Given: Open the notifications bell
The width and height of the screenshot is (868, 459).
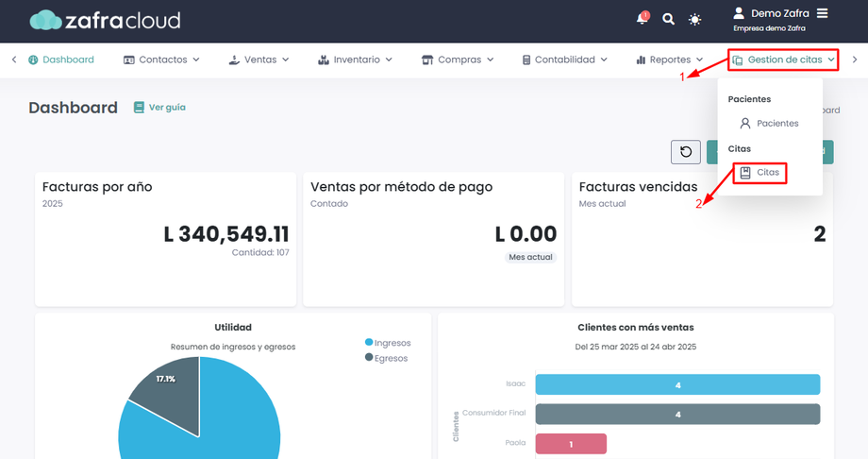Looking at the screenshot, I should (643, 18).
